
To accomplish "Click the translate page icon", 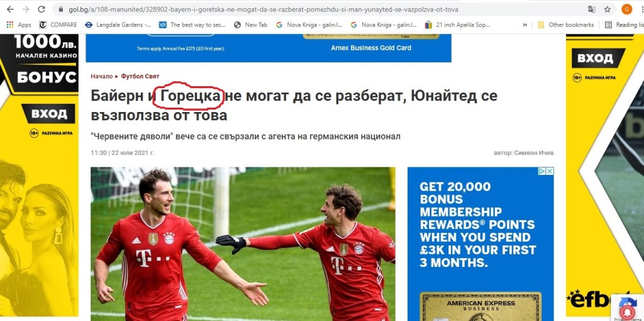I will (592, 9).
